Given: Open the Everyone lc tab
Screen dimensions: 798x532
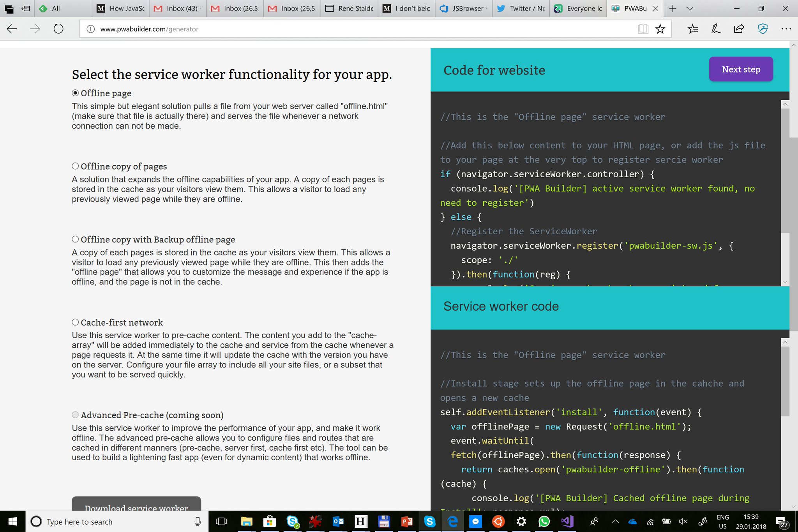Looking at the screenshot, I should pyautogui.click(x=578, y=8).
